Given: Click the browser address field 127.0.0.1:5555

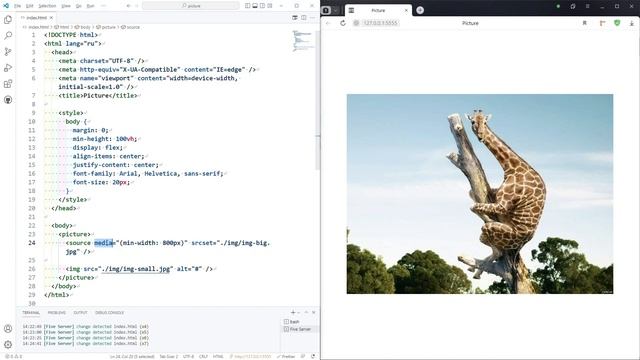Looking at the screenshot, I should pos(380,23).
